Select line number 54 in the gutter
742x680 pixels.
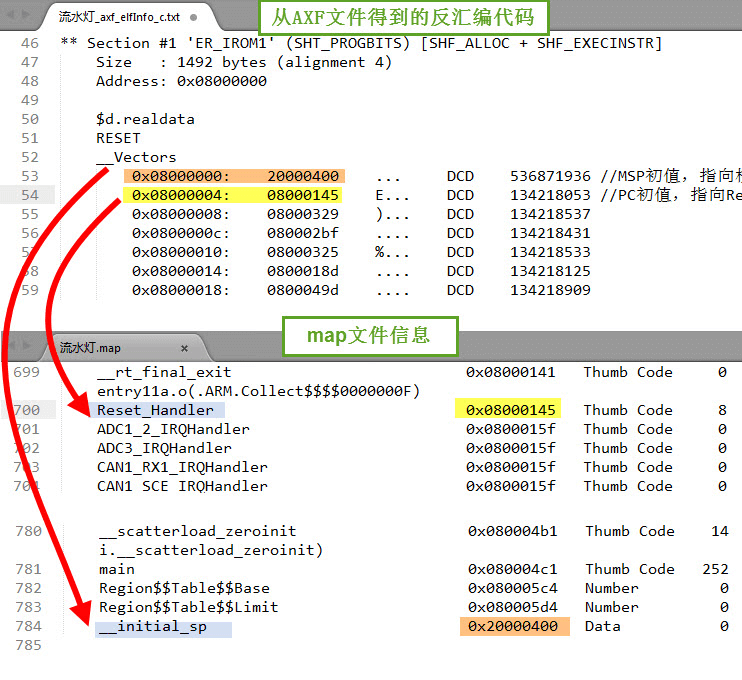click(x=29, y=195)
